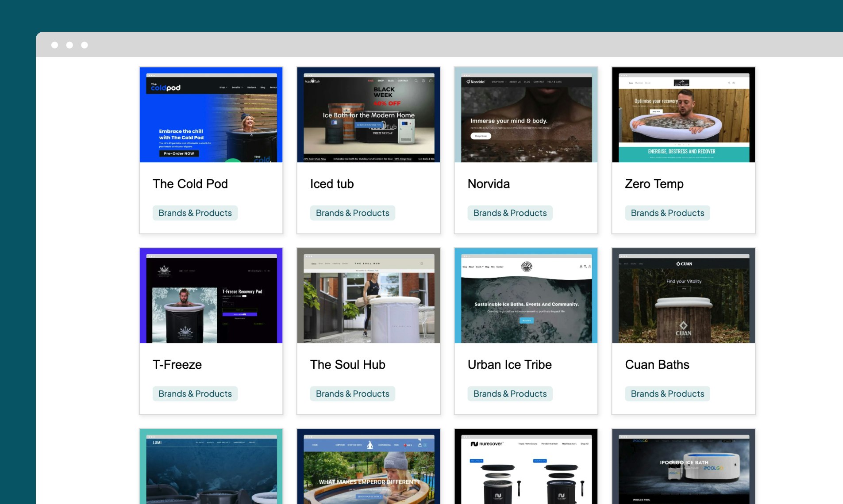This screenshot has height=504, width=843.
Task: Select Brands & Products tag under T-Freeze
Action: tap(195, 394)
